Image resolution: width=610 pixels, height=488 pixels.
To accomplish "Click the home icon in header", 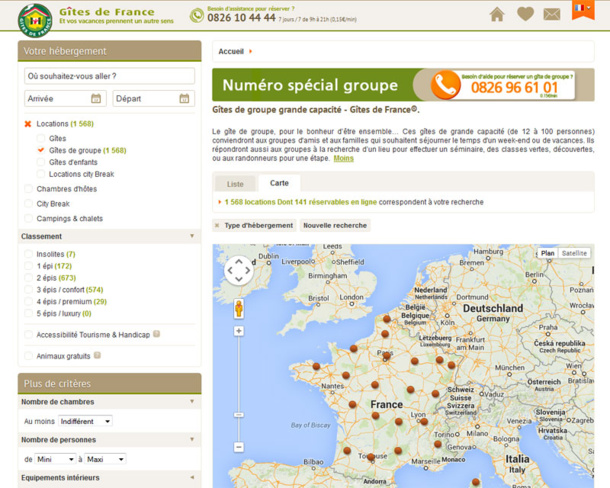I will pyautogui.click(x=497, y=14).
